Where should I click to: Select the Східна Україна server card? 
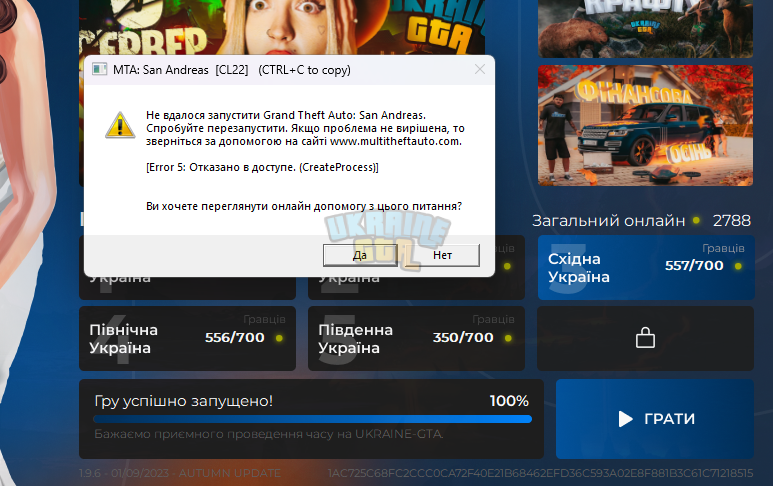point(646,267)
